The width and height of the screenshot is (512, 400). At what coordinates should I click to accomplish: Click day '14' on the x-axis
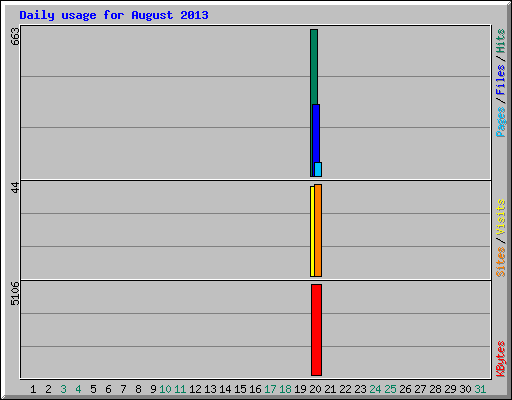pyautogui.click(x=225, y=389)
